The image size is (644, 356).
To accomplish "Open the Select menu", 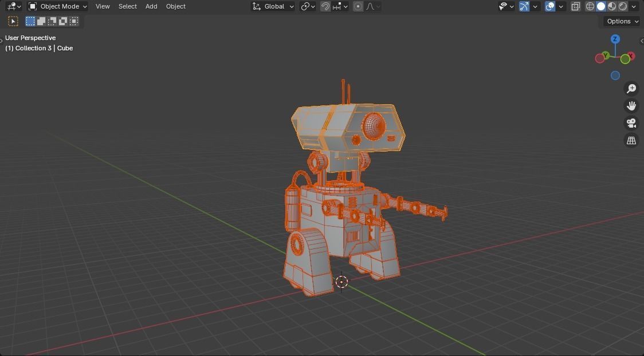I will (128, 6).
